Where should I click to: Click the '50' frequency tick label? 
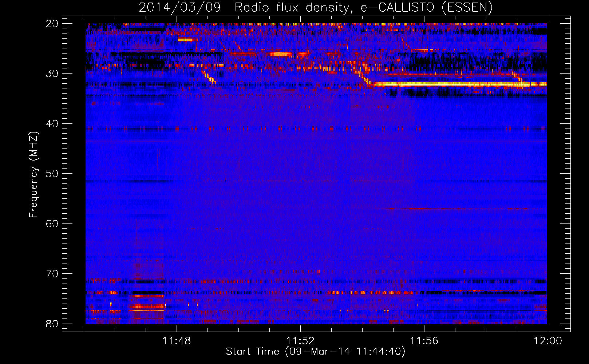(x=52, y=174)
